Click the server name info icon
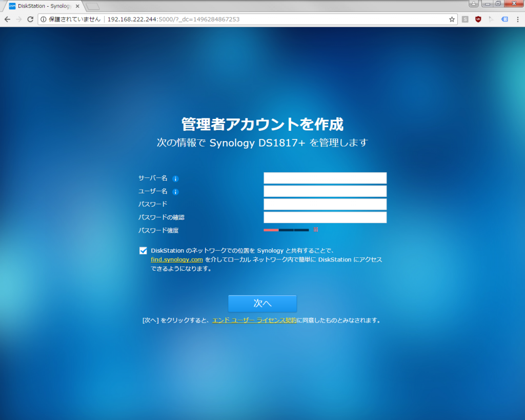 (175, 179)
